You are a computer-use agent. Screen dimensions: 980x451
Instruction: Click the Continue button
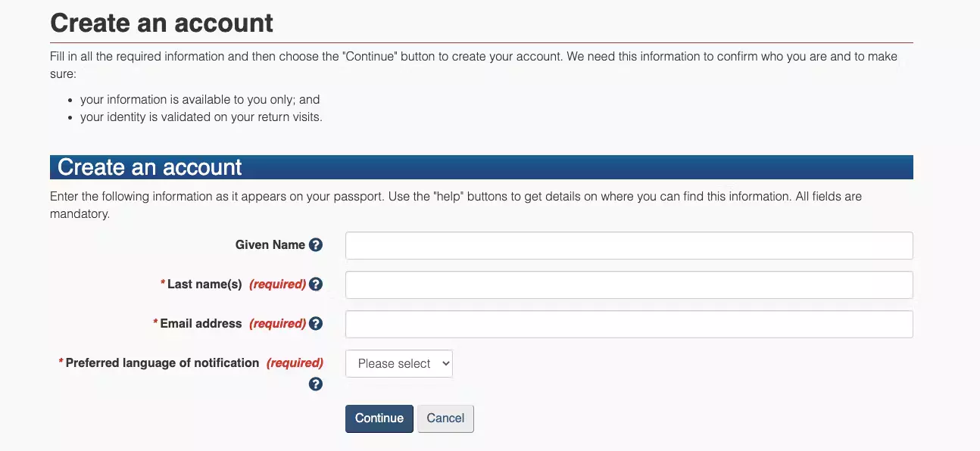pyautogui.click(x=379, y=418)
